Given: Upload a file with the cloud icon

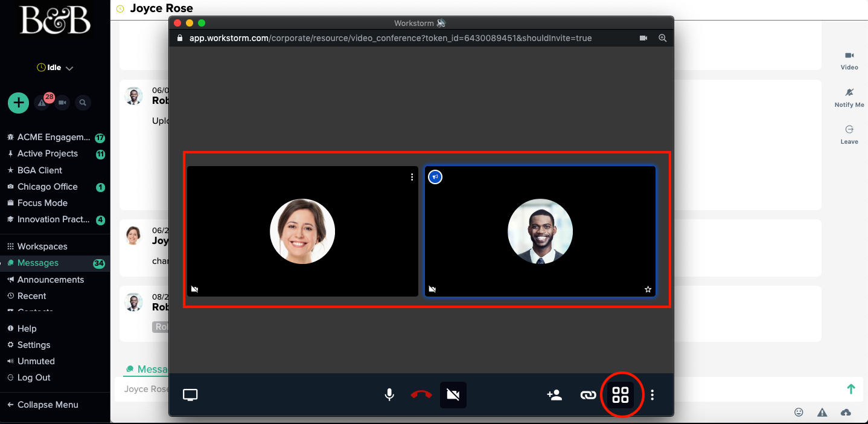Looking at the screenshot, I should click(x=846, y=412).
